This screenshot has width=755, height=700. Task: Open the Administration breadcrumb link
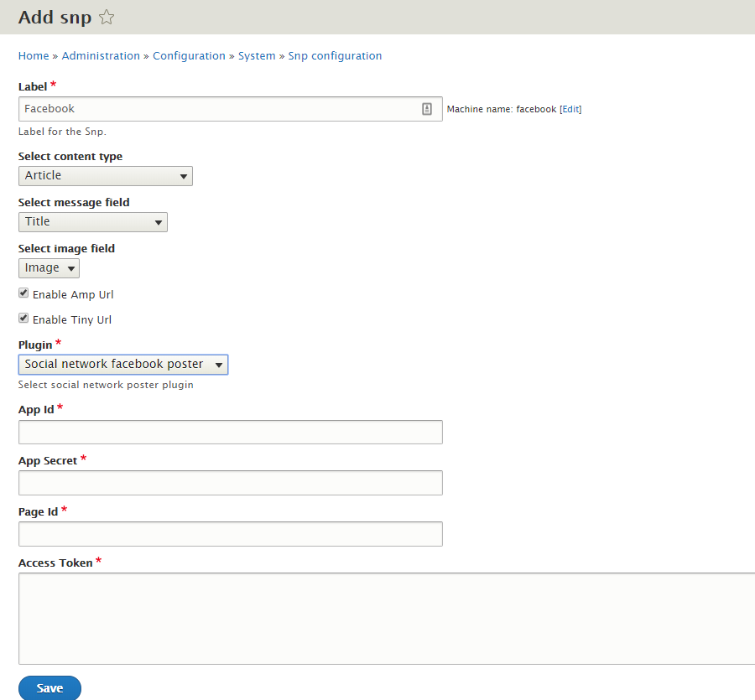coord(101,56)
